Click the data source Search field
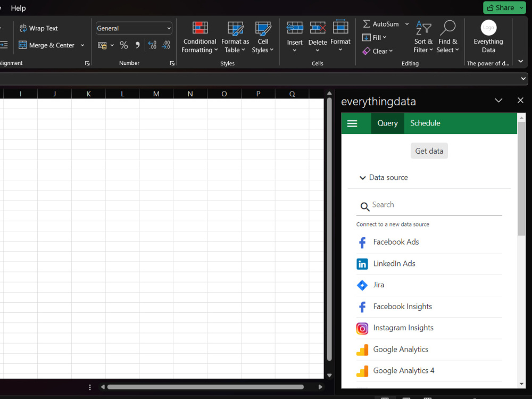This screenshot has width=532, height=399. (x=429, y=205)
